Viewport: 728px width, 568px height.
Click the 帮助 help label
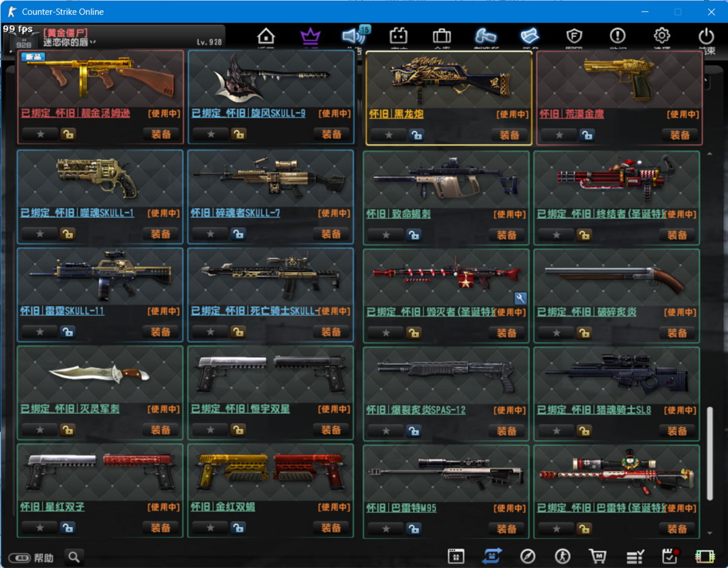point(44,557)
